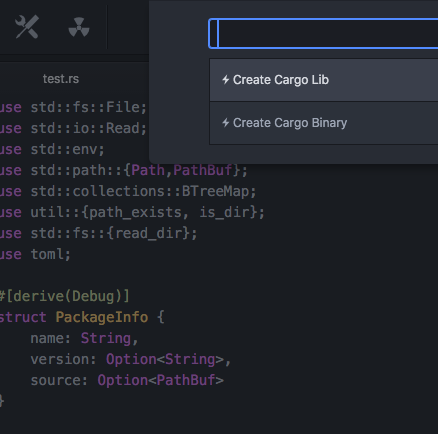Focus the command palette search field
The height and width of the screenshot is (434, 438).
(x=323, y=34)
